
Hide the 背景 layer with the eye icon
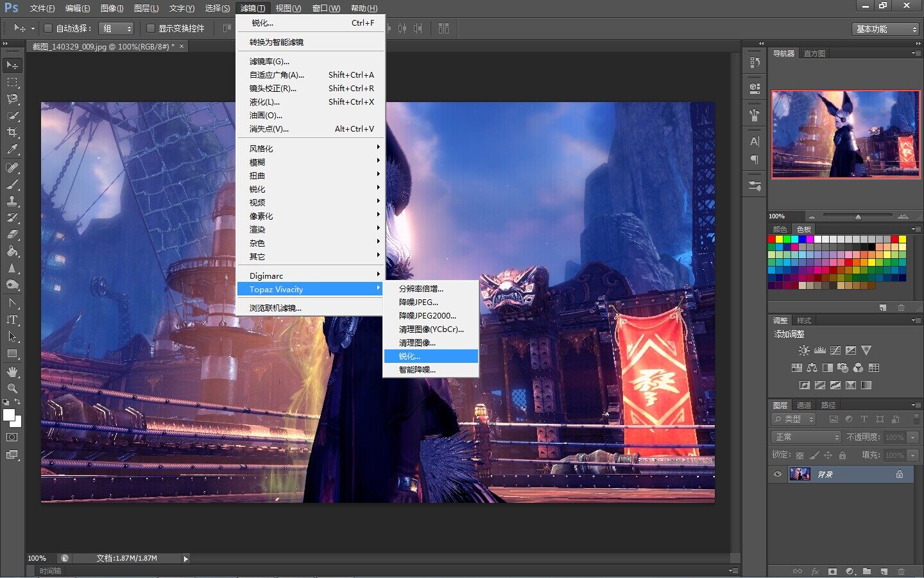[778, 474]
